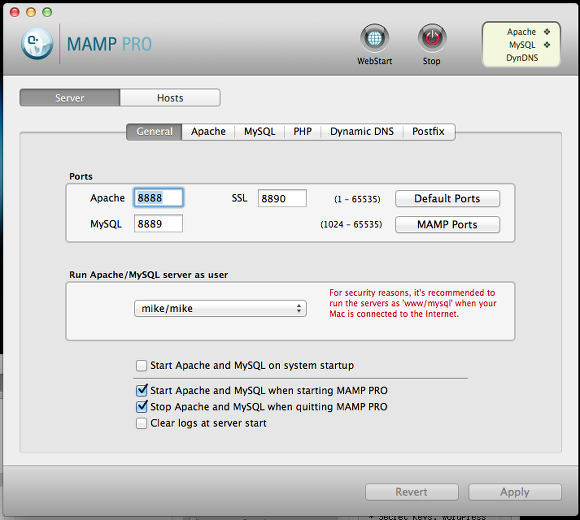This screenshot has width=580, height=520.
Task: Check Clear logs at server start
Action: [x=141, y=423]
